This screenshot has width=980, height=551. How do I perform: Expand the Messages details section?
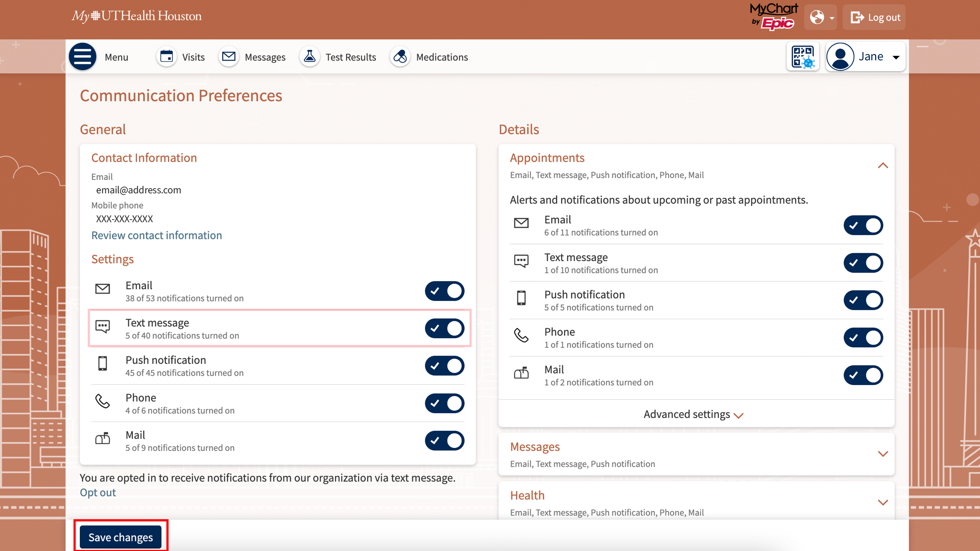[883, 454]
